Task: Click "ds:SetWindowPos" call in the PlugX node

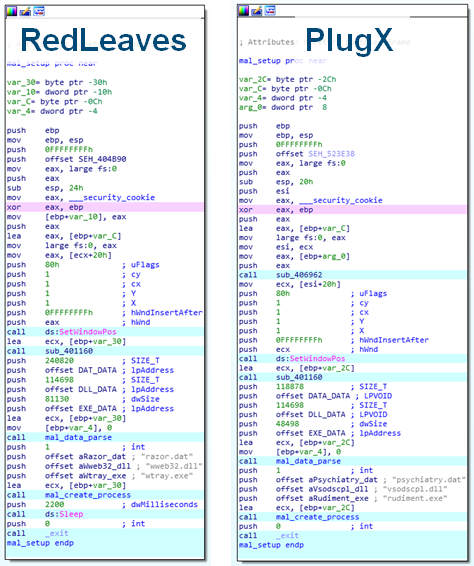Action: pyautogui.click(x=310, y=359)
